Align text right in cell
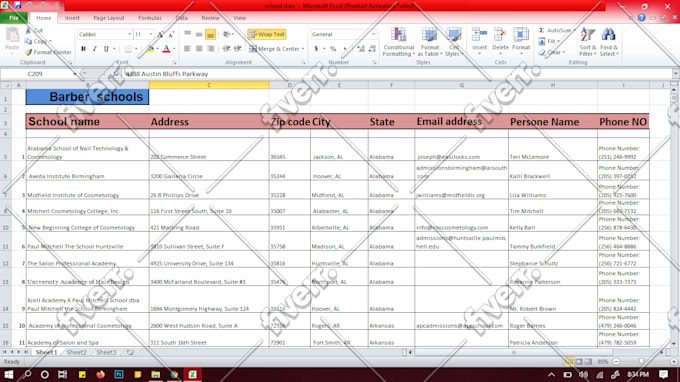This screenshot has width=680, height=382. coord(210,49)
